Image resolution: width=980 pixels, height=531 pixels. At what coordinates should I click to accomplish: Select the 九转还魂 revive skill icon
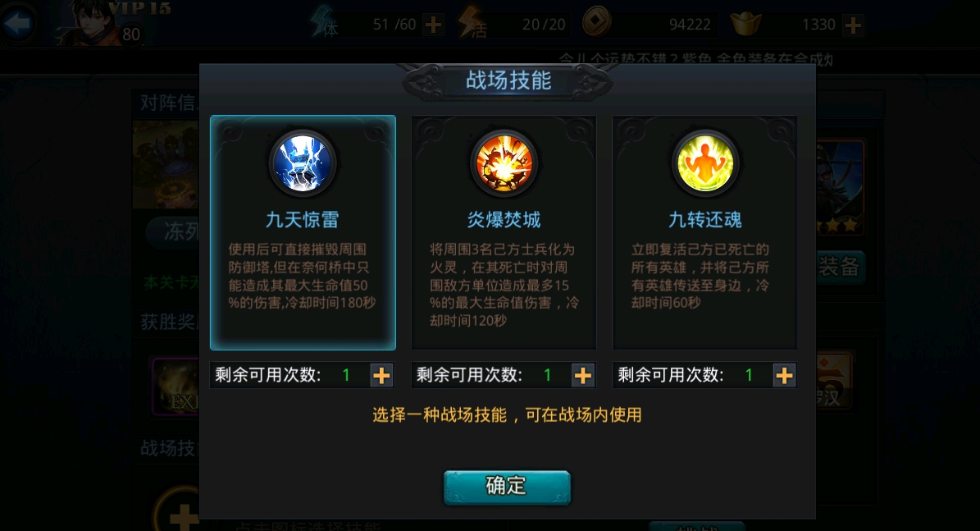tap(705, 164)
